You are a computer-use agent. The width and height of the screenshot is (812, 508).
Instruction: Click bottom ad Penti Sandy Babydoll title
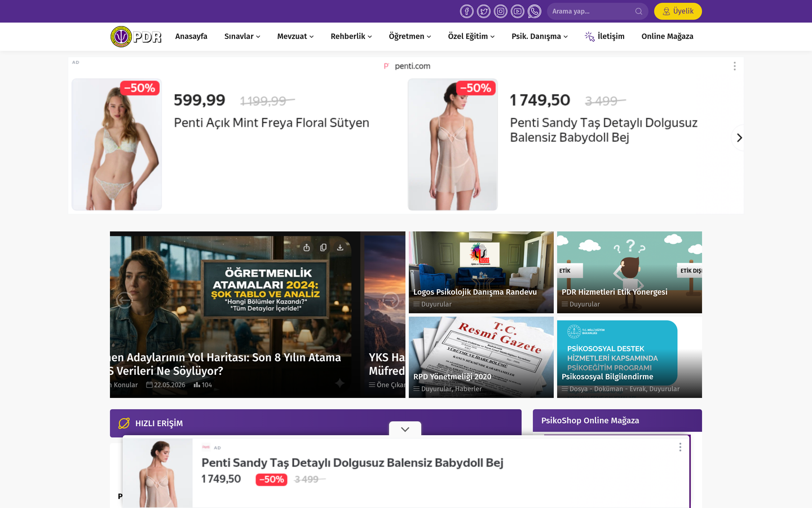tap(352, 463)
